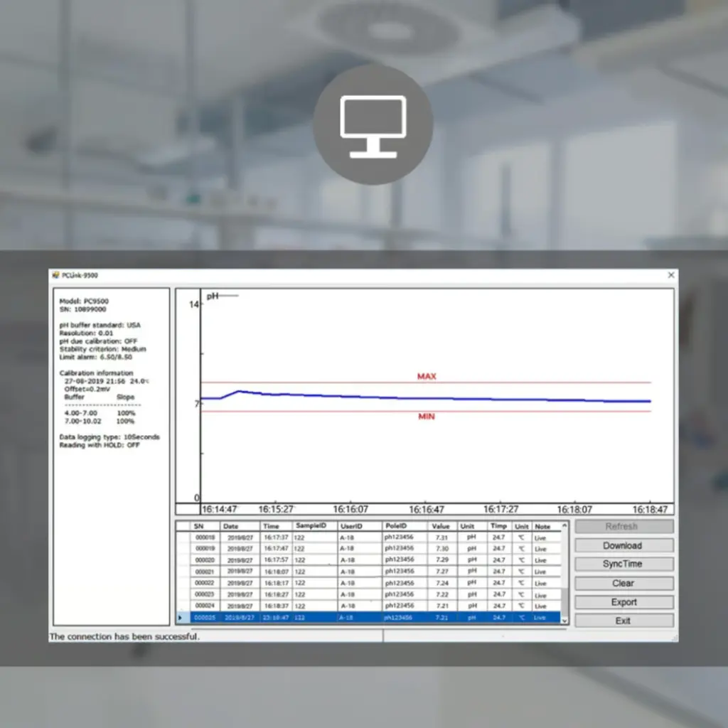Image resolution: width=728 pixels, height=728 pixels.
Task: Clear the logged data with Clear button
Action: tap(623, 583)
